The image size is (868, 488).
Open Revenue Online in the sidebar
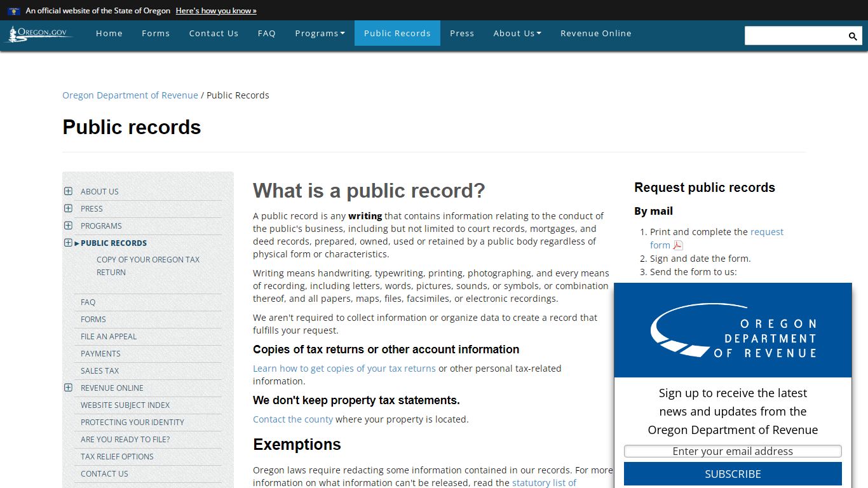tap(112, 388)
